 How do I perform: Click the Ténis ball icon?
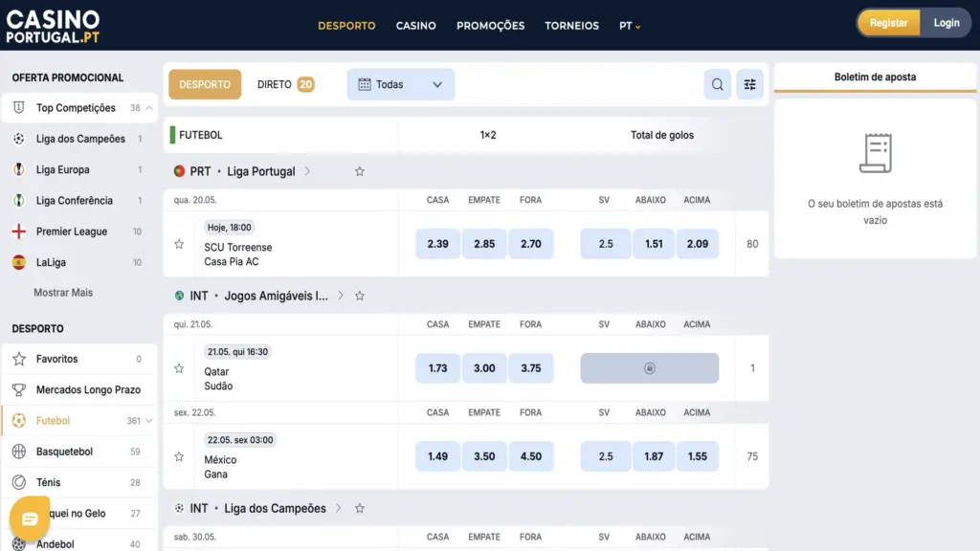point(19,482)
